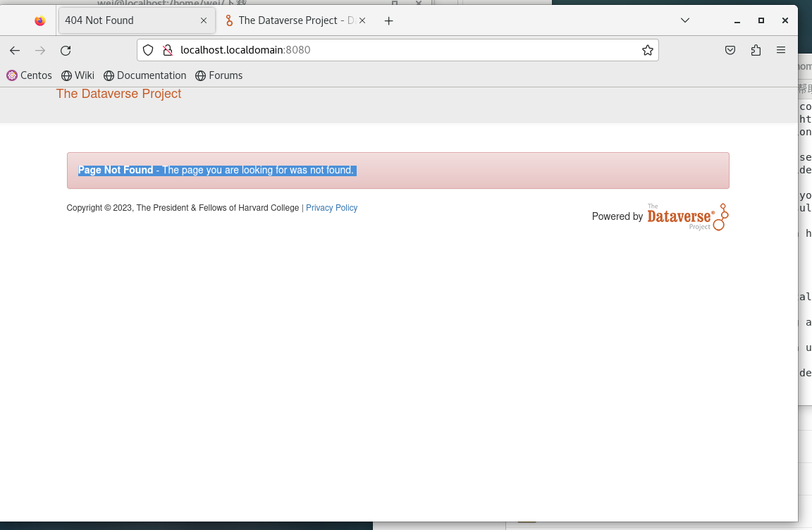Open the Documentation bookmark

click(x=144, y=75)
